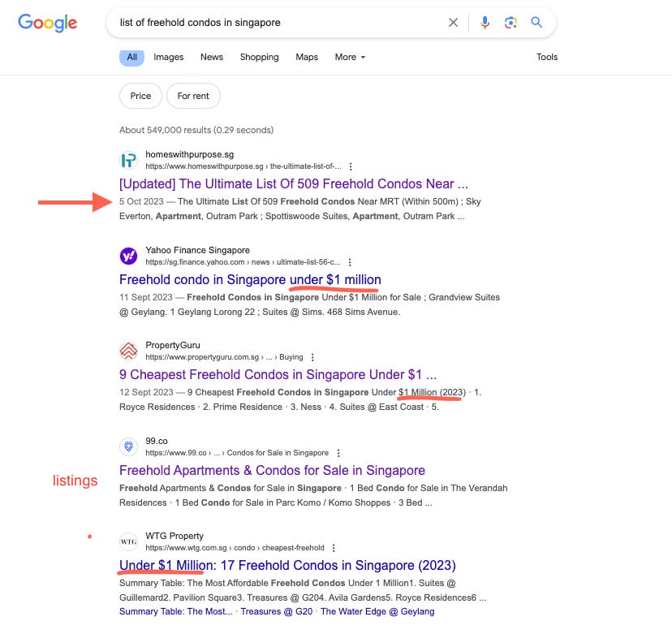Click the 99.co site name
This screenshot has width=672, height=634.
[x=157, y=441]
